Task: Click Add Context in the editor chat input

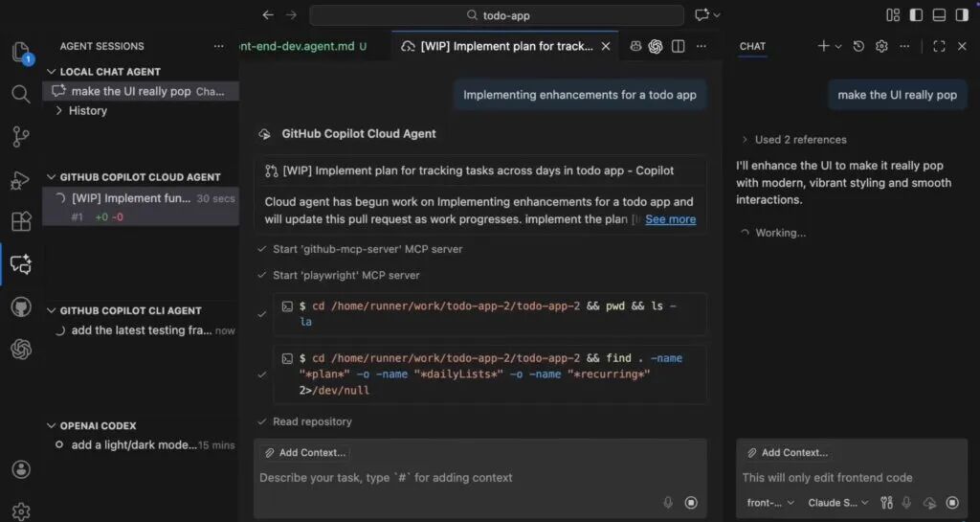Action: [x=305, y=453]
